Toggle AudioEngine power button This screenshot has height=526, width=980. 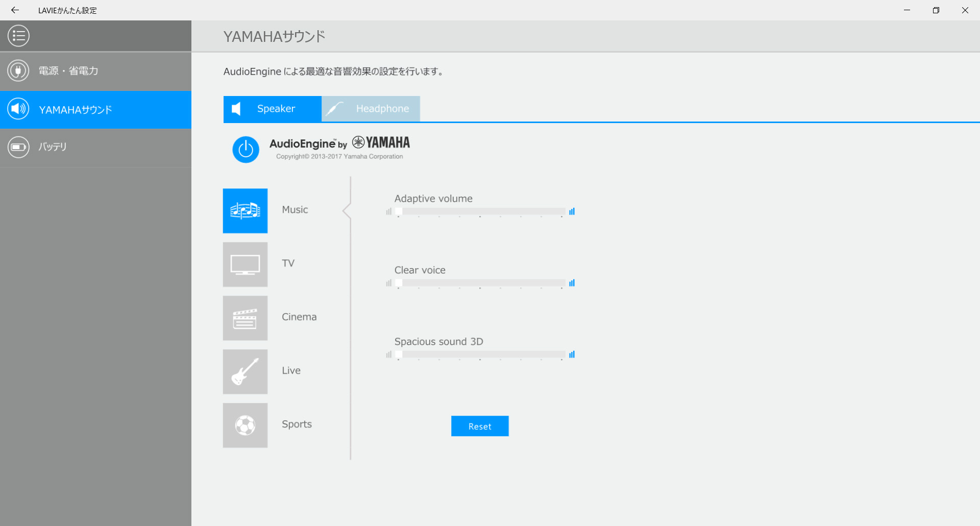tap(246, 150)
